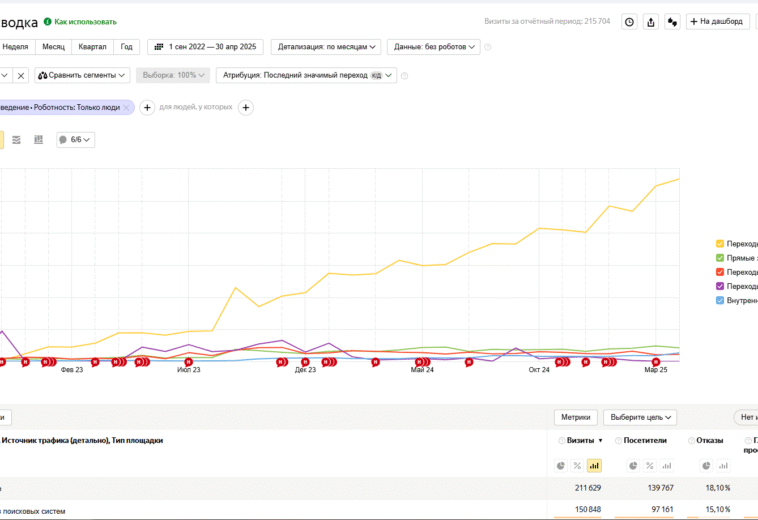The height and width of the screenshot is (520, 758).
Task: Open the report history clock icon
Action: pyautogui.click(x=629, y=22)
